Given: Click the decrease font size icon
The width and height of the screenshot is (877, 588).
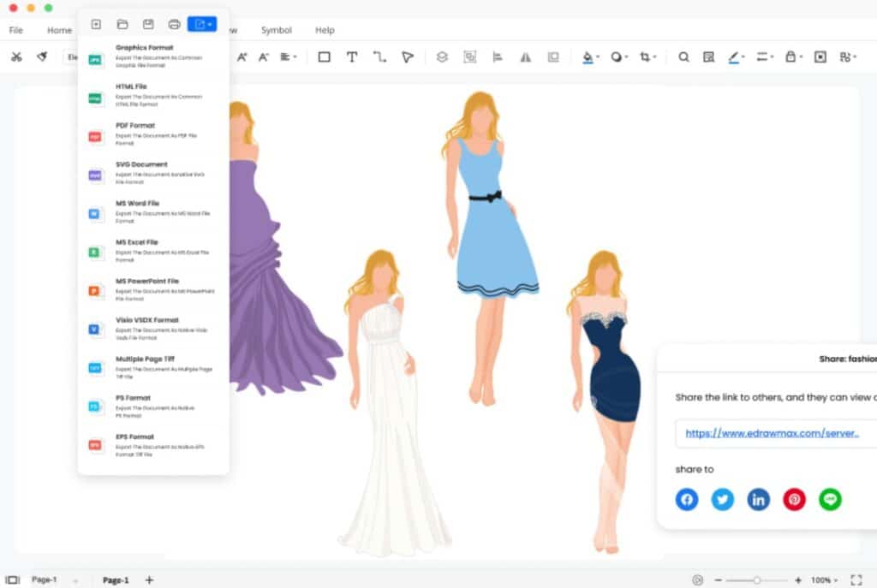Looking at the screenshot, I should (263, 56).
